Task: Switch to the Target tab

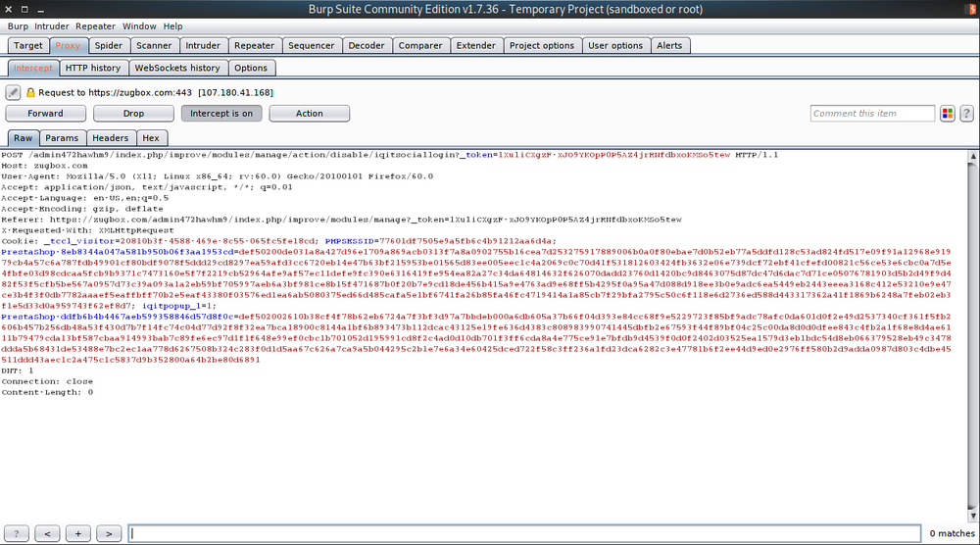Action: (x=28, y=46)
